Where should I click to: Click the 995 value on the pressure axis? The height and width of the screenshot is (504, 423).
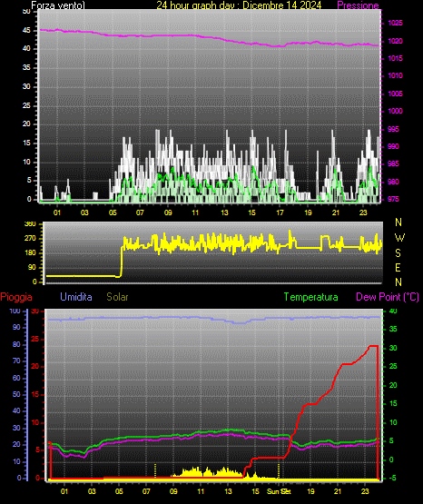pos(393,129)
